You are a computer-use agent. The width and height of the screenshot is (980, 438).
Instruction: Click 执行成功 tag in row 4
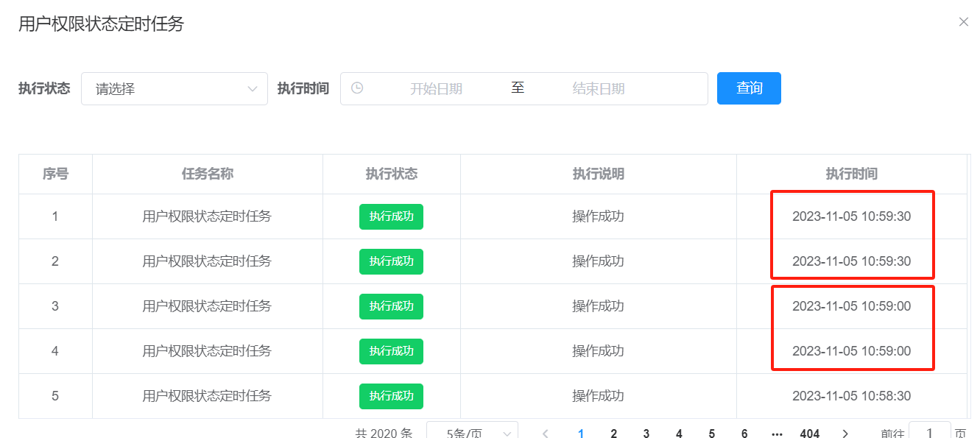pyautogui.click(x=391, y=351)
